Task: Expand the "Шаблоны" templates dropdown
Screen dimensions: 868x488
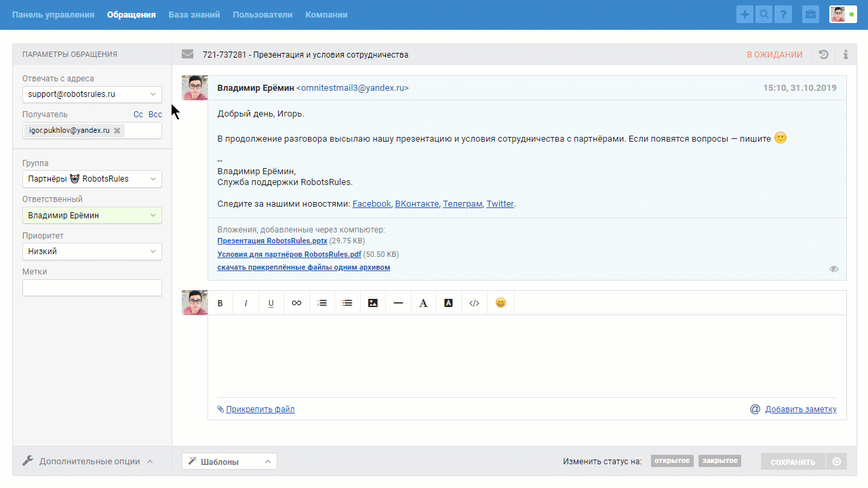Action: [229, 462]
